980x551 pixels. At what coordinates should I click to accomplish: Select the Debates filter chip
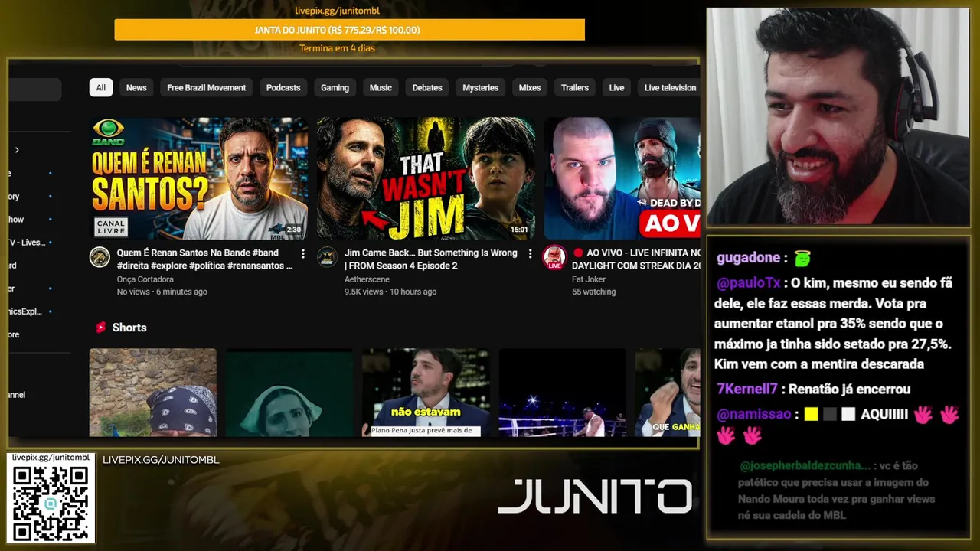[427, 87]
